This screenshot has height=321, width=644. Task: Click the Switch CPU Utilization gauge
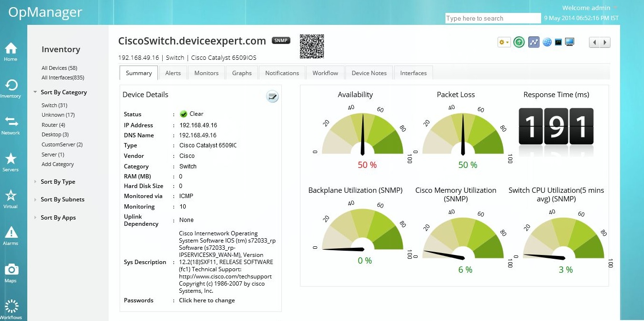pyautogui.click(x=563, y=238)
